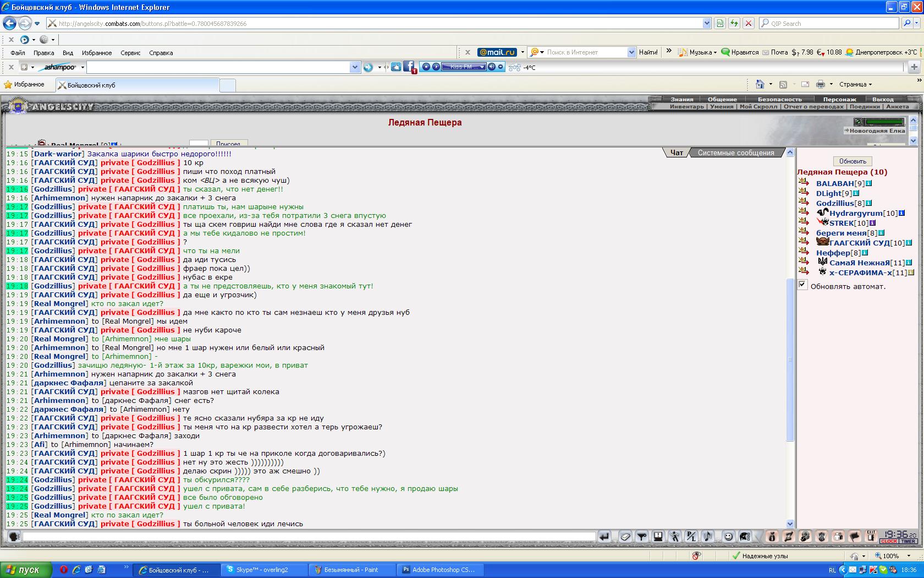Screen dimensions: 924x578
Task: Open the Kiss FM radio station dropdown
Action: tap(482, 67)
